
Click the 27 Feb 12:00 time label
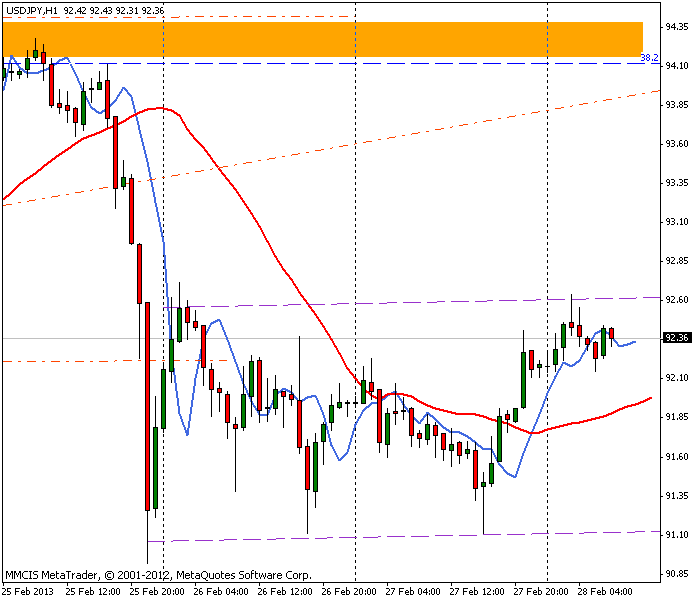pos(477,592)
